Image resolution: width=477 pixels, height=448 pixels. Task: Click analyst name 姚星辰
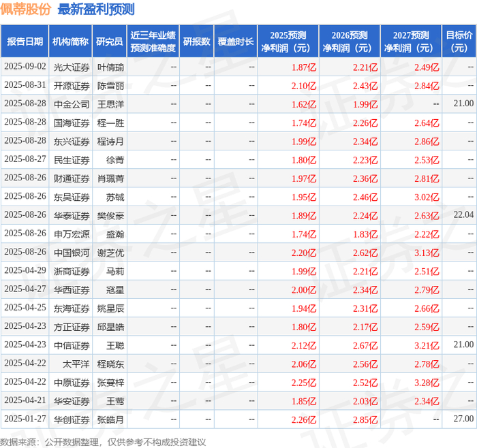point(110,308)
